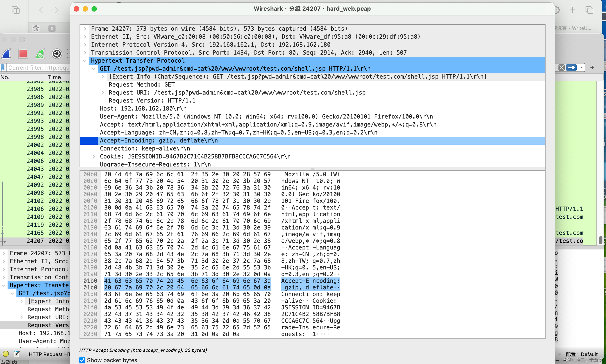
Task: Expand the Cookie JSESSIONID header row
Action: pyautogui.click(x=94, y=156)
